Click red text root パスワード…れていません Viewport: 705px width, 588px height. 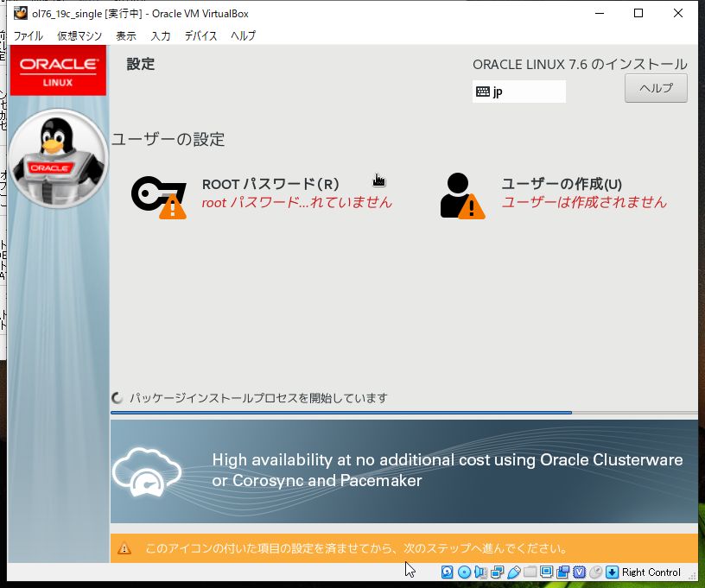(x=296, y=203)
